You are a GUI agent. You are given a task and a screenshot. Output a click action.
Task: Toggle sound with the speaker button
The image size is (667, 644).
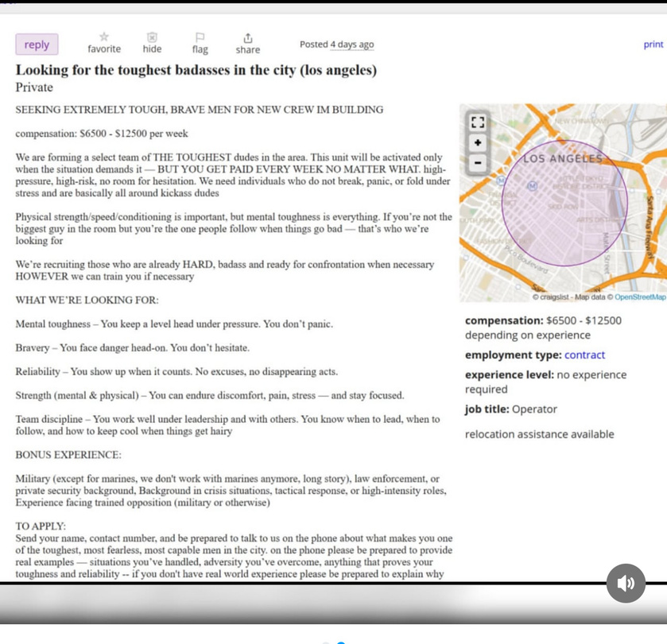(626, 583)
